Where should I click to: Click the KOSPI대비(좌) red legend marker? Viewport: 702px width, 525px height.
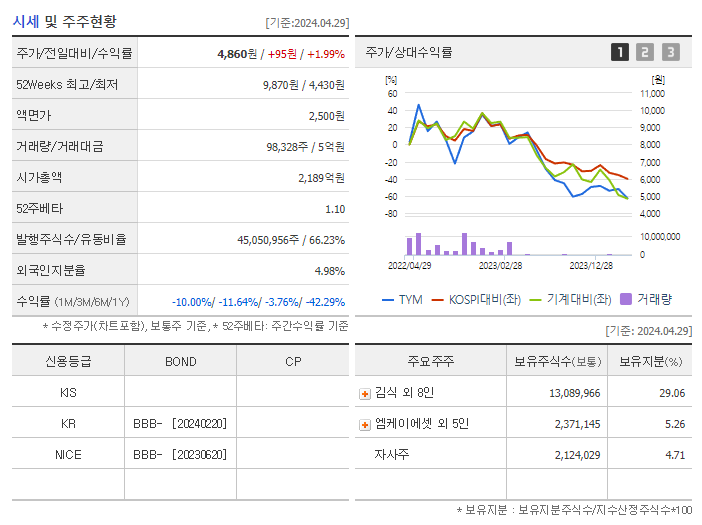(x=437, y=300)
